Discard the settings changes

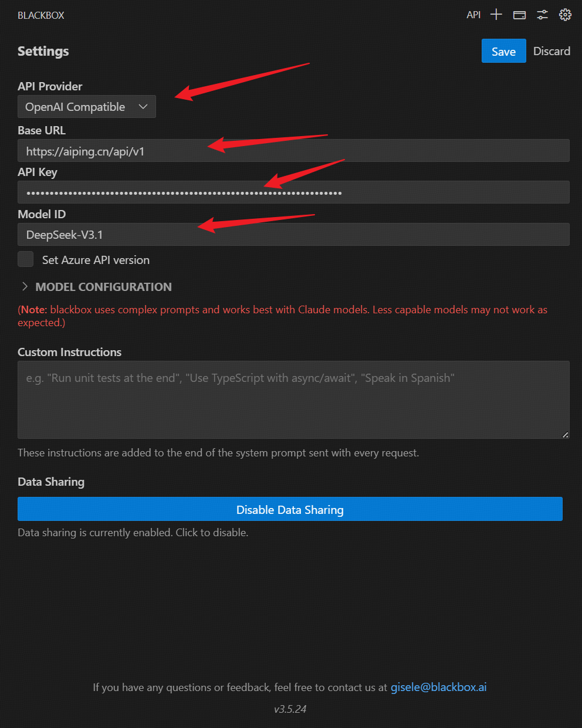pyautogui.click(x=551, y=51)
